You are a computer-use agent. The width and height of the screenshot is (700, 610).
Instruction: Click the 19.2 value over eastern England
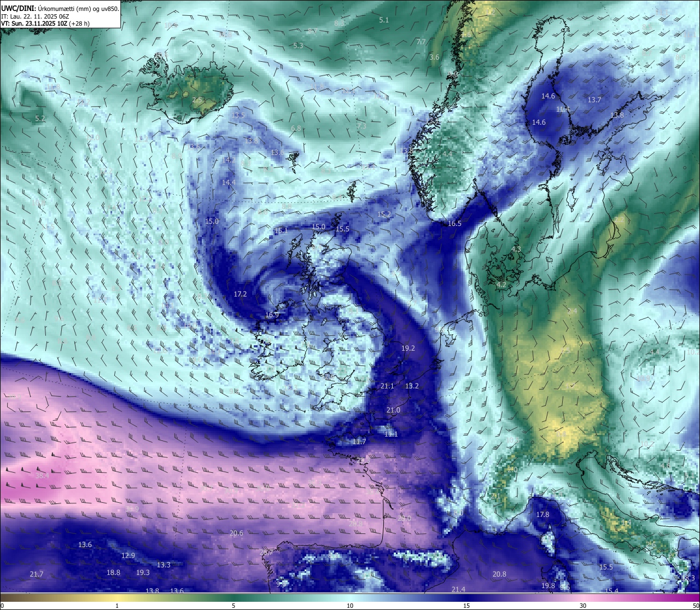(408, 348)
